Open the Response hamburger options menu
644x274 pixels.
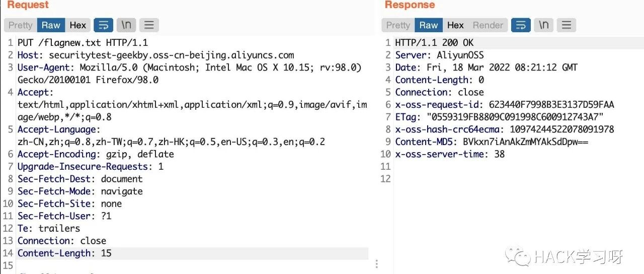tap(567, 25)
